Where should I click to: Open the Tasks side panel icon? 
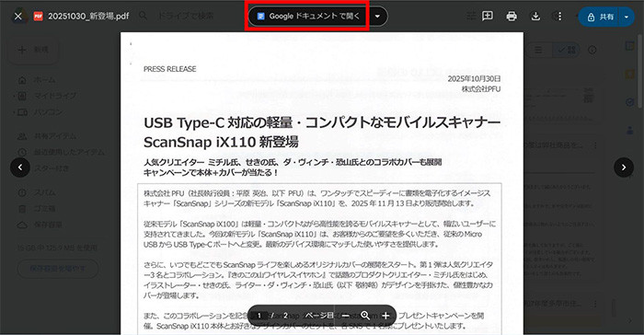pos(630,102)
